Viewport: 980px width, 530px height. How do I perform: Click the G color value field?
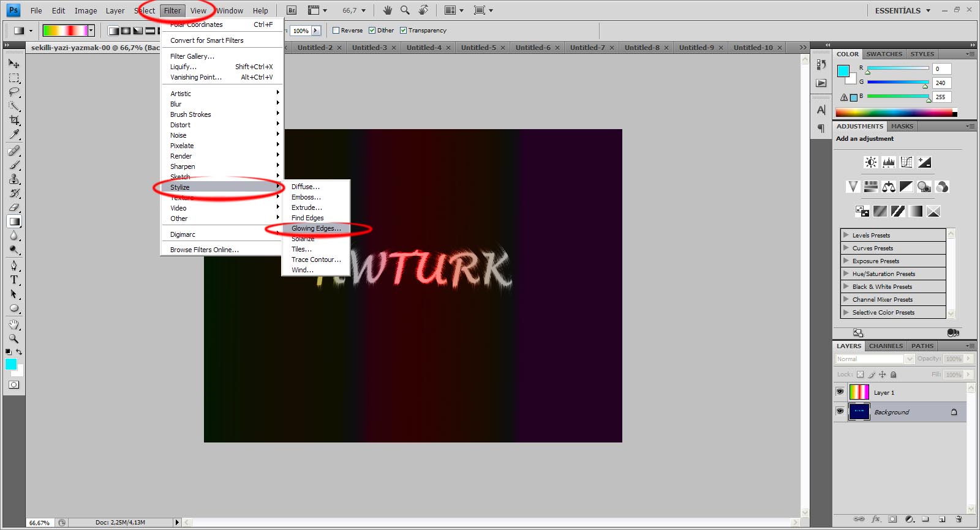(x=941, y=83)
